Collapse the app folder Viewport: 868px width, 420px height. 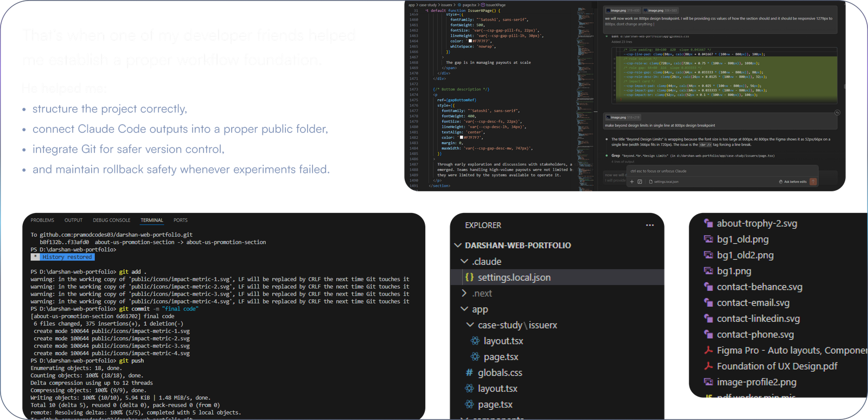click(464, 309)
